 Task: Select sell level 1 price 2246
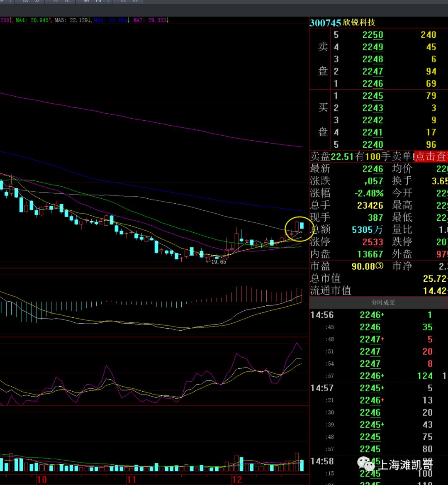tap(373, 83)
